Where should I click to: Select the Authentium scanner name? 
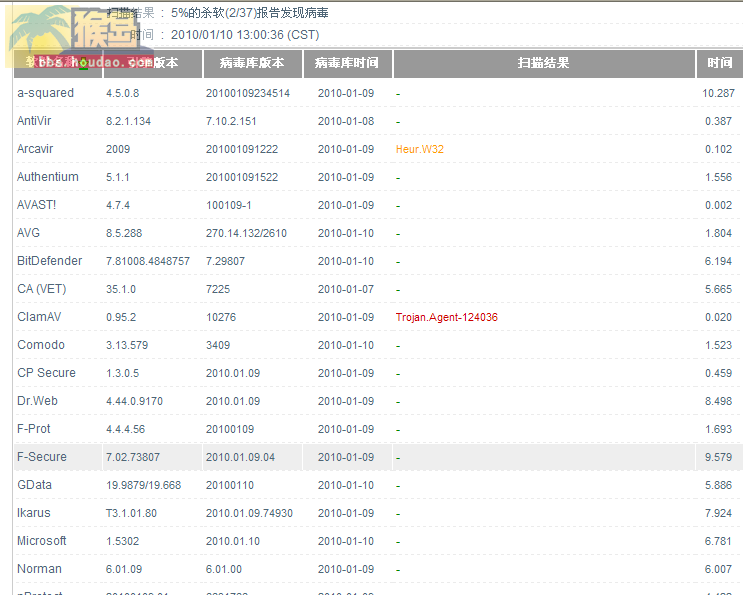click(x=48, y=177)
